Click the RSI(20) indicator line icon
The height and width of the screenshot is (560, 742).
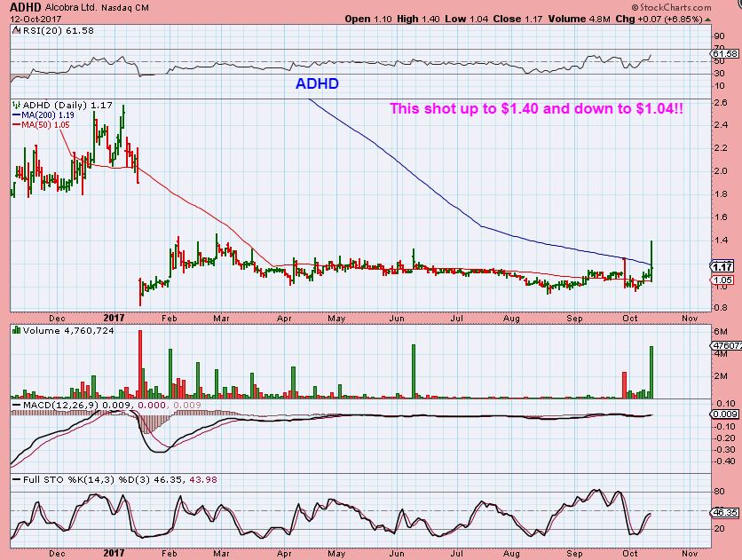coord(17,30)
